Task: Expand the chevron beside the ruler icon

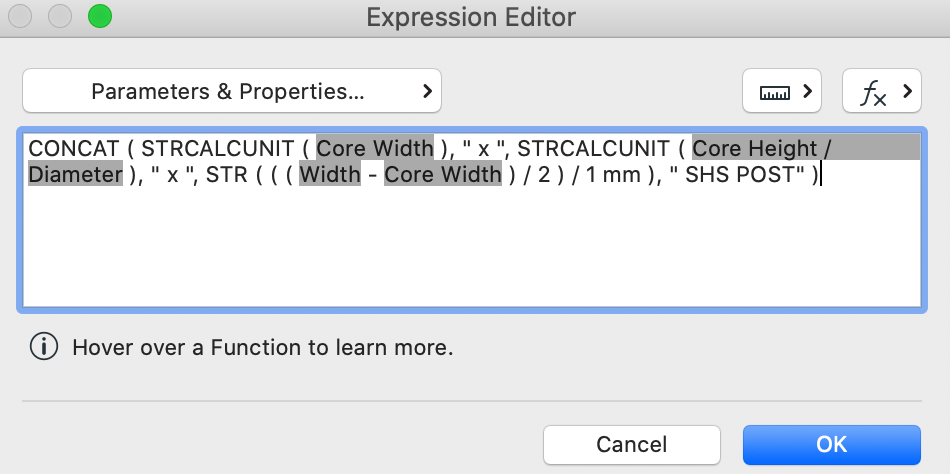Action: pyautogui.click(x=805, y=92)
